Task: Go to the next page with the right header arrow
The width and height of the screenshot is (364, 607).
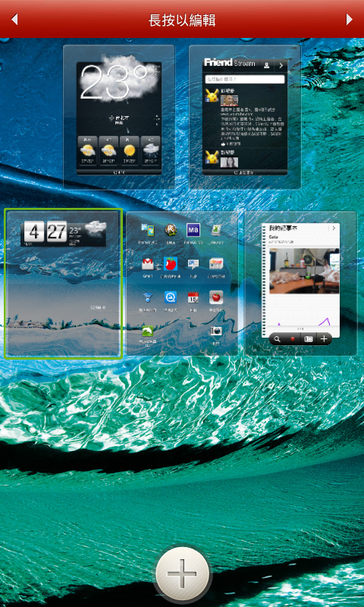Action: tap(349, 20)
